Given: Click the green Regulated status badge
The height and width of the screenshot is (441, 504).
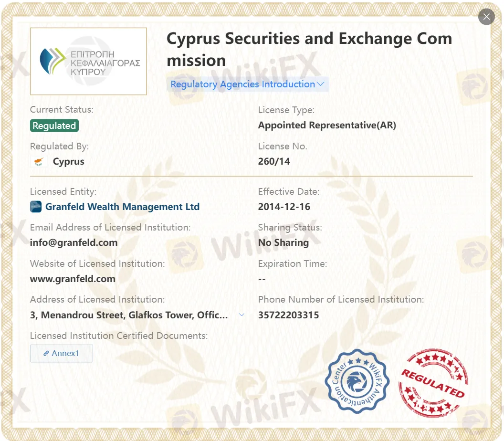Looking at the screenshot, I should click(54, 126).
